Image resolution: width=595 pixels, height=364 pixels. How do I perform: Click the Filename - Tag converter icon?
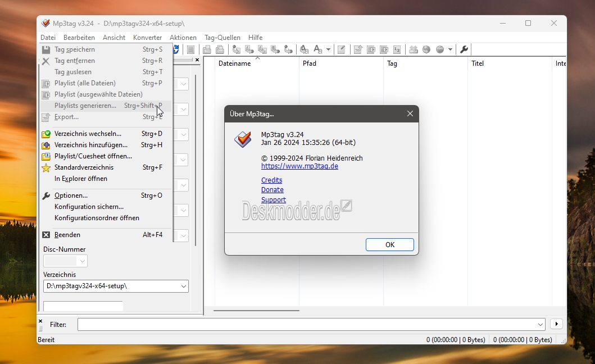click(249, 49)
